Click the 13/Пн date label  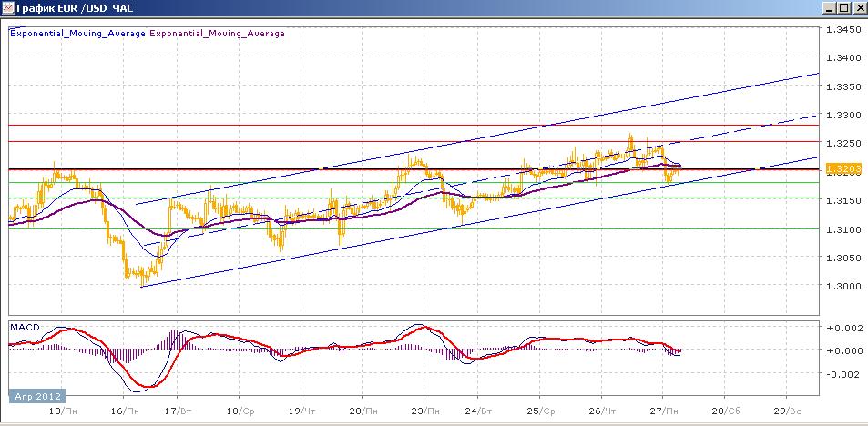click(x=63, y=411)
